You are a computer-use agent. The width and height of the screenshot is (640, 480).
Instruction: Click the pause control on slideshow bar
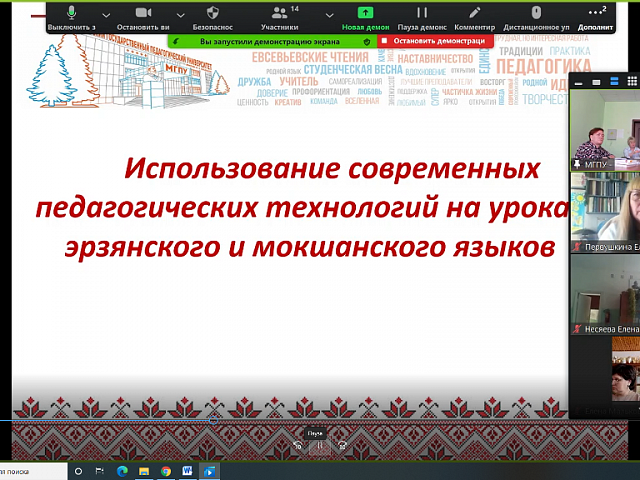click(x=319, y=446)
